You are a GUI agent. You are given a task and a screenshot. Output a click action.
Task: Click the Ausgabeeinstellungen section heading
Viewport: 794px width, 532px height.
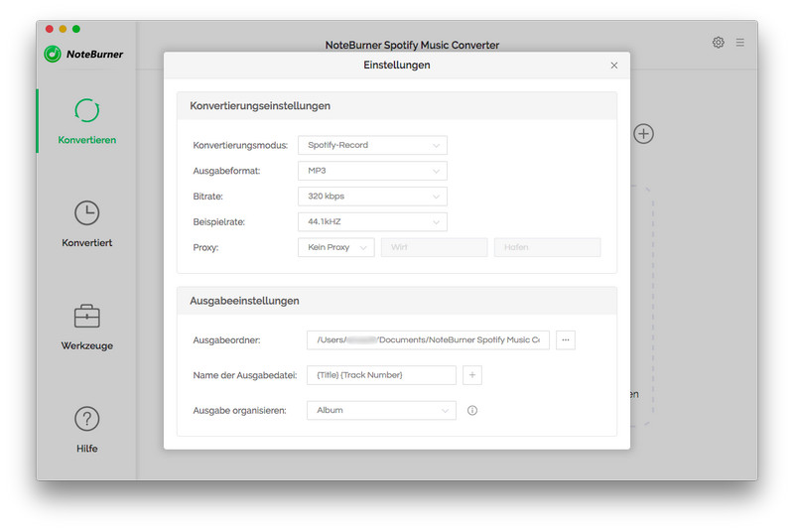coord(244,301)
